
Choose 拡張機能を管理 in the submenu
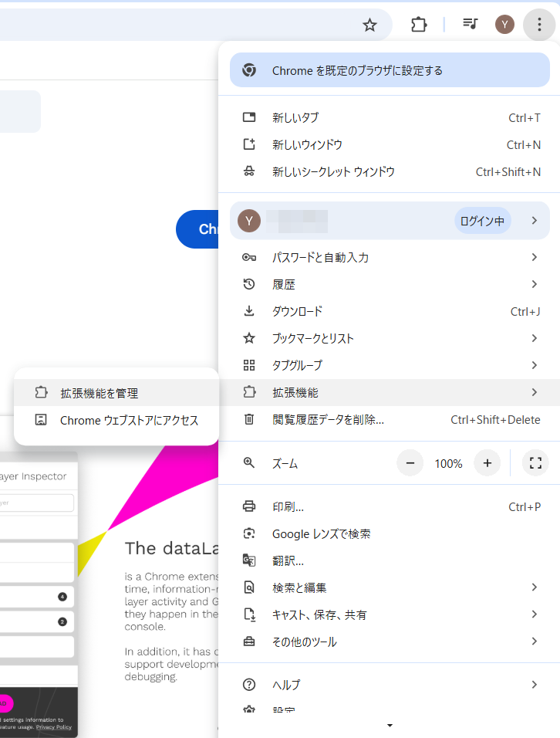click(x=100, y=393)
